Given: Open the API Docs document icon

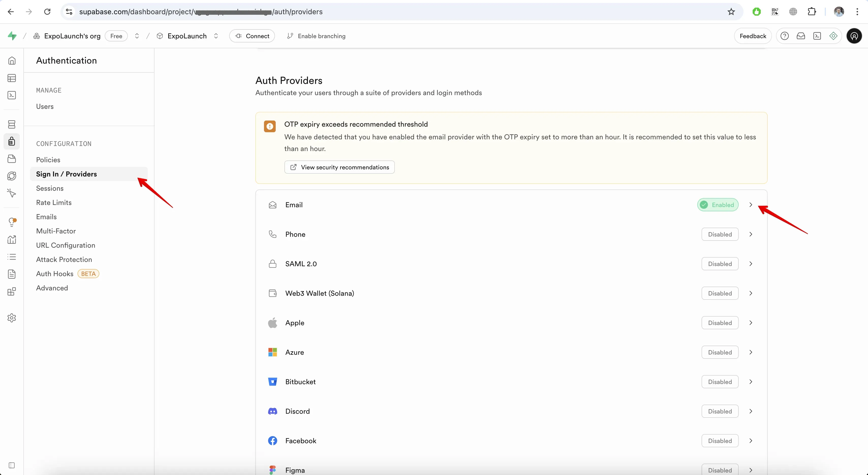Looking at the screenshot, I should [x=12, y=274].
